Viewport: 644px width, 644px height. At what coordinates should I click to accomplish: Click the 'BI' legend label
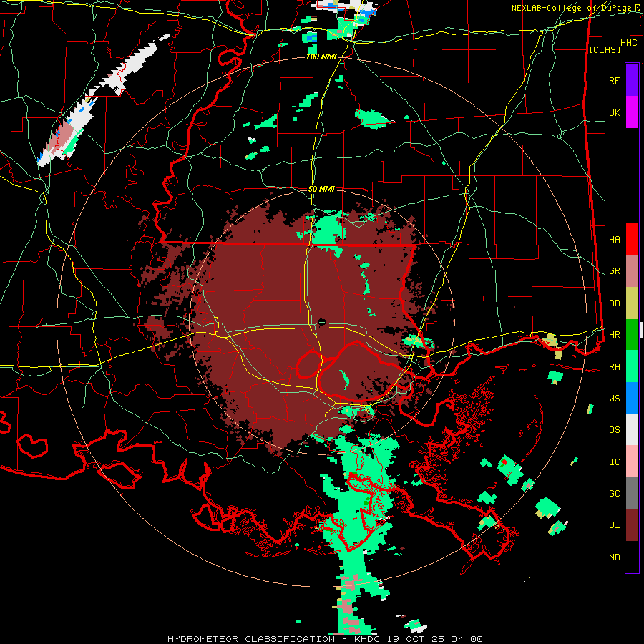coord(614,525)
